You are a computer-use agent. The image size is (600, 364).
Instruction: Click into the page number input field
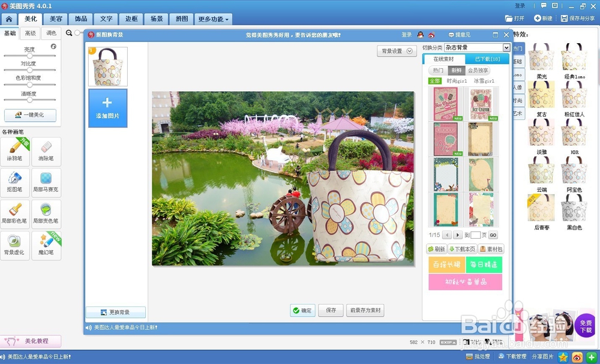click(475, 235)
